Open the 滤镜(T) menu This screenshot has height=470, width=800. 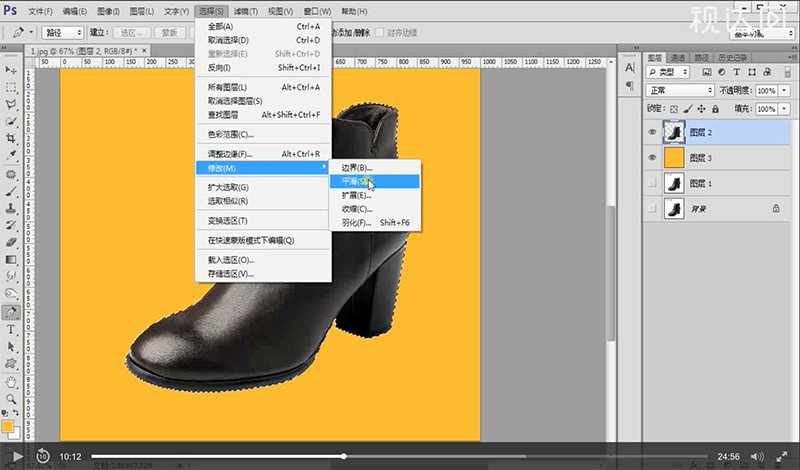[245, 11]
